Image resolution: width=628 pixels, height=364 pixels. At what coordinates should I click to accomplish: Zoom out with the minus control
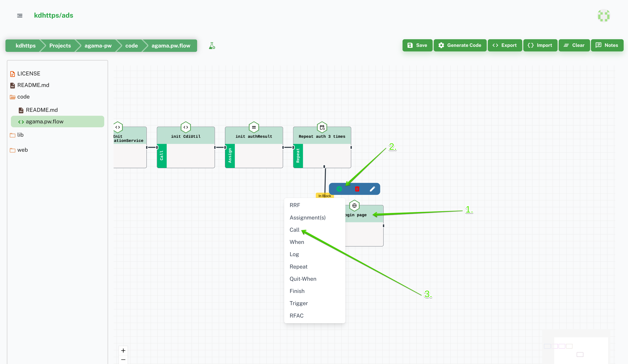pos(123,359)
